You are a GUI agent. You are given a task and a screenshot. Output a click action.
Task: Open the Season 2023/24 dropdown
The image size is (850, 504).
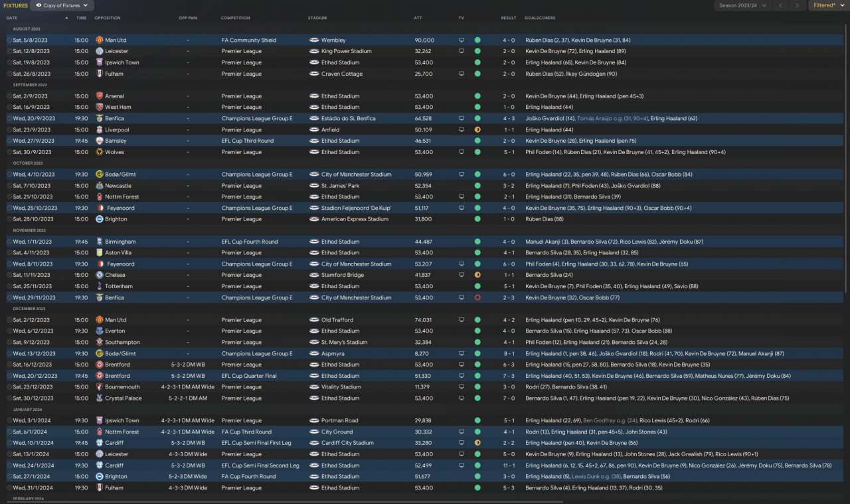point(742,5)
